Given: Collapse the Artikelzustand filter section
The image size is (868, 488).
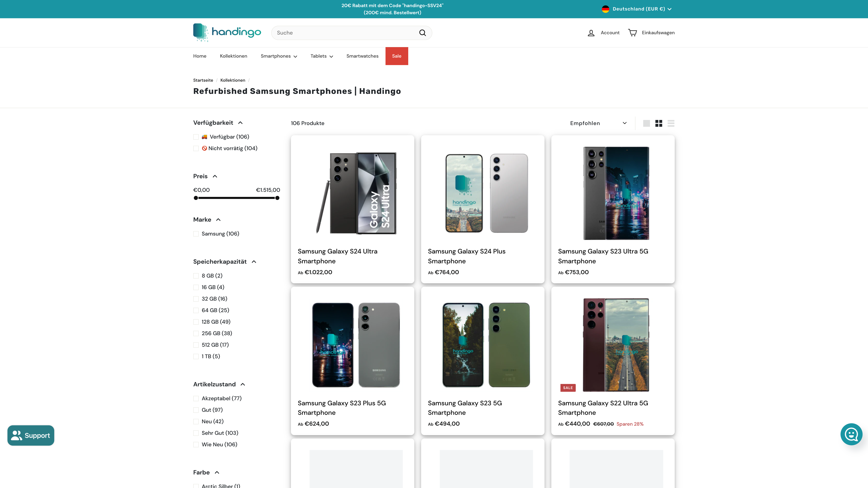Looking at the screenshot, I should click(219, 384).
